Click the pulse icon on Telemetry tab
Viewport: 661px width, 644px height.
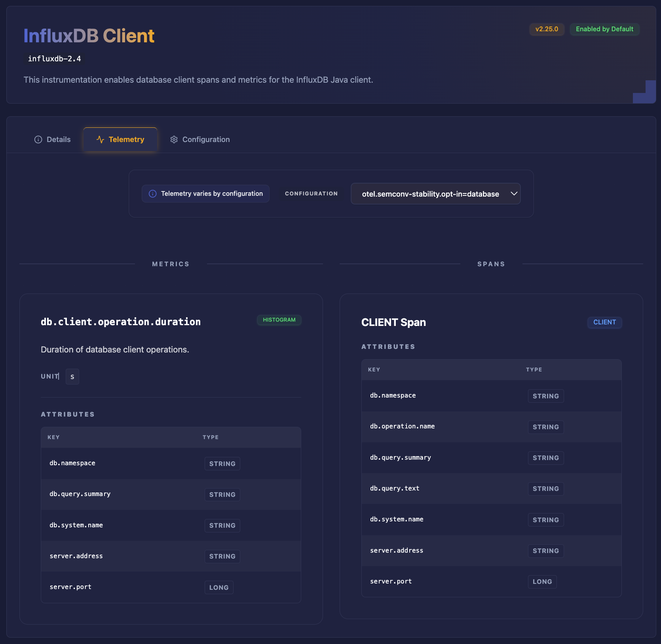(100, 140)
